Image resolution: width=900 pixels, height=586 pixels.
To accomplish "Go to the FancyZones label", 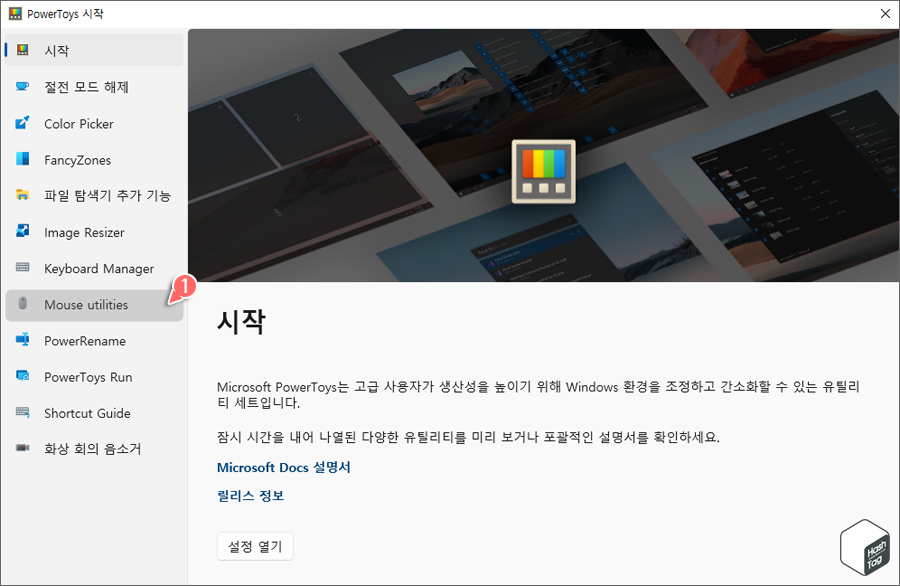I will click(x=77, y=160).
